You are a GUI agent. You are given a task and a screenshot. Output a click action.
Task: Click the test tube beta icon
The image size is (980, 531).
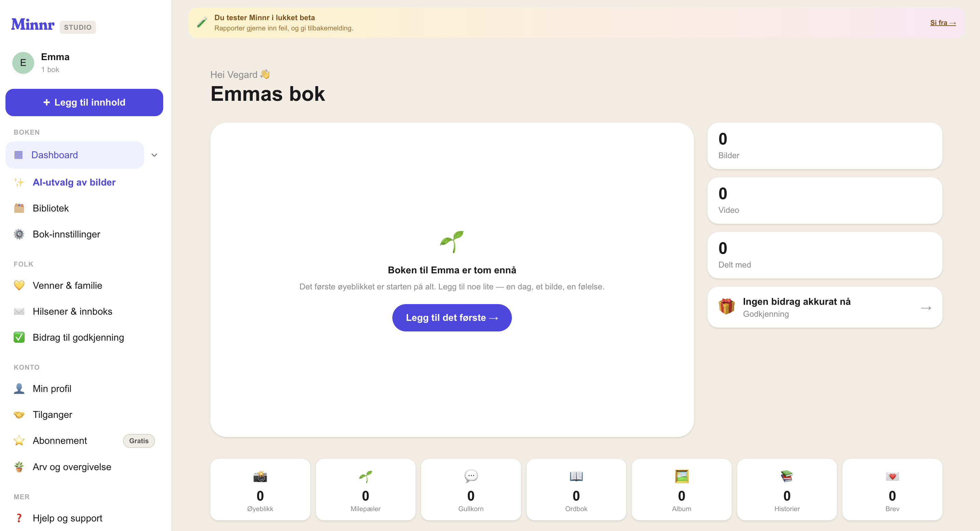202,23
